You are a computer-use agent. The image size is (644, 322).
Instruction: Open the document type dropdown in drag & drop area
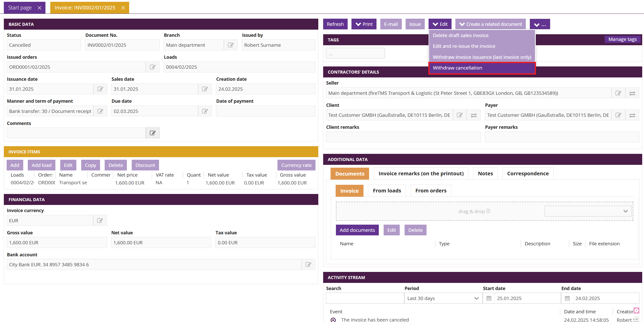[x=588, y=211]
